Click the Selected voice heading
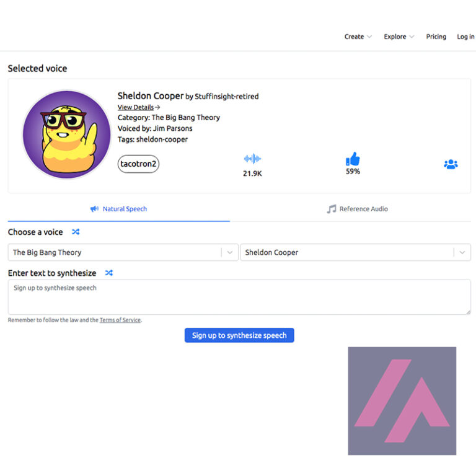The width and height of the screenshot is (476, 476). pyautogui.click(x=37, y=69)
